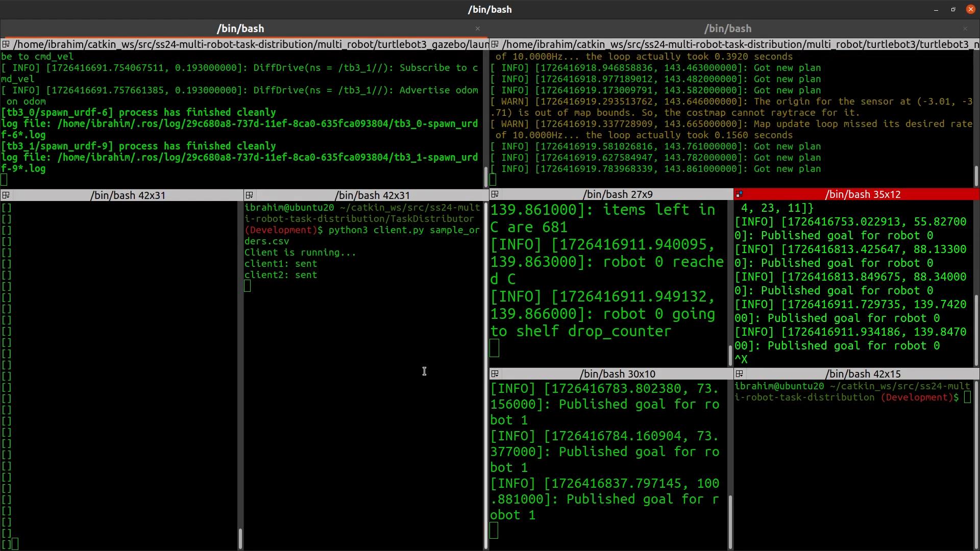Focus the cursor in client.py pane
980x551 pixels.
click(248, 286)
